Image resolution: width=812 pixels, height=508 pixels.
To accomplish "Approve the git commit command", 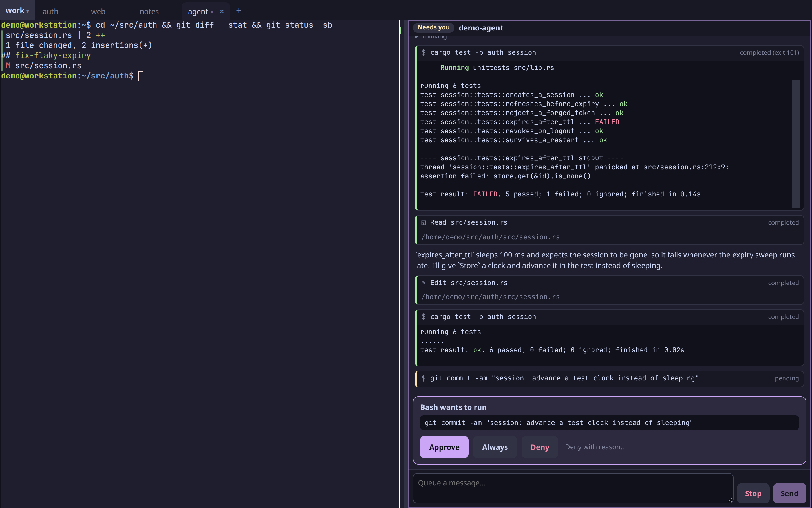I will point(444,447).
